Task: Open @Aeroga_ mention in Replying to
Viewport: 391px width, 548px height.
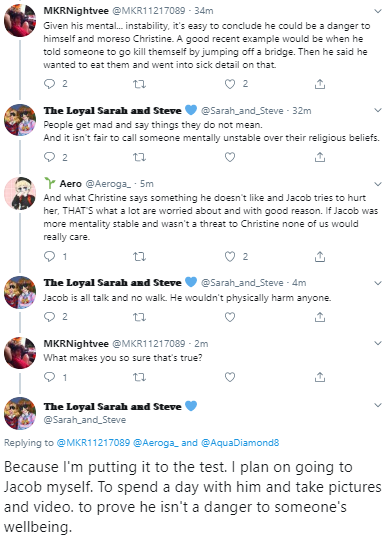Action: click(x=155, y=443)
